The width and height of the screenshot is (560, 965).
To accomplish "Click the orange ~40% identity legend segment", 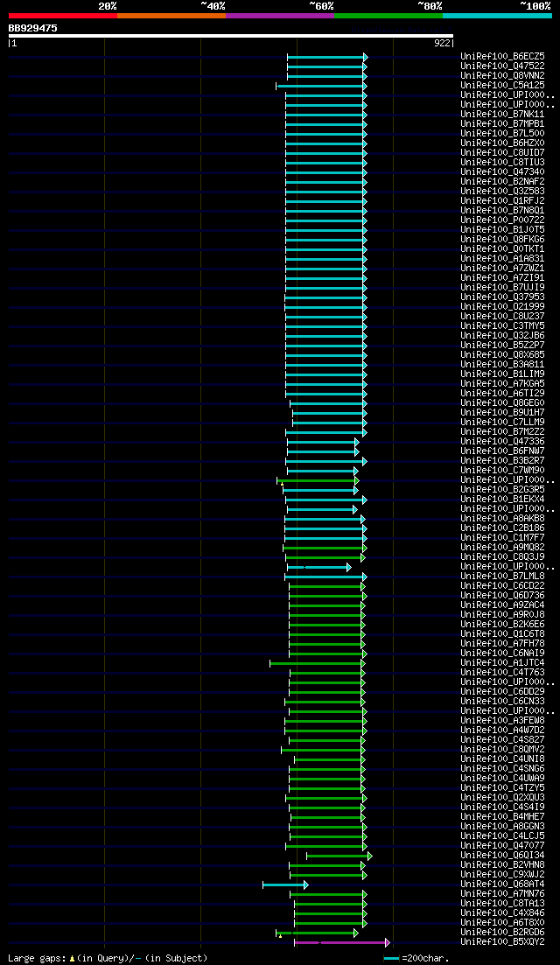I will pos(171,16).
